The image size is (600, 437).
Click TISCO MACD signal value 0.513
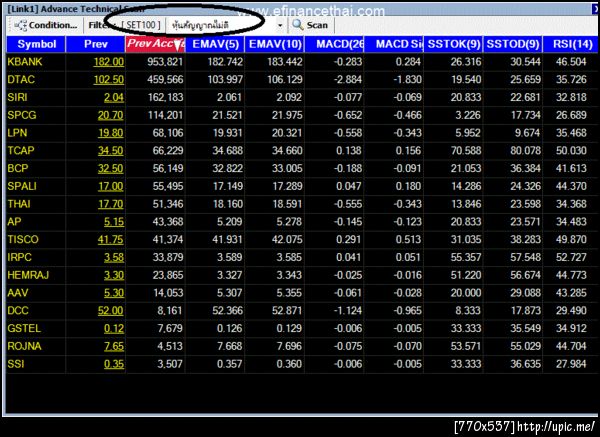click(408, 240)
